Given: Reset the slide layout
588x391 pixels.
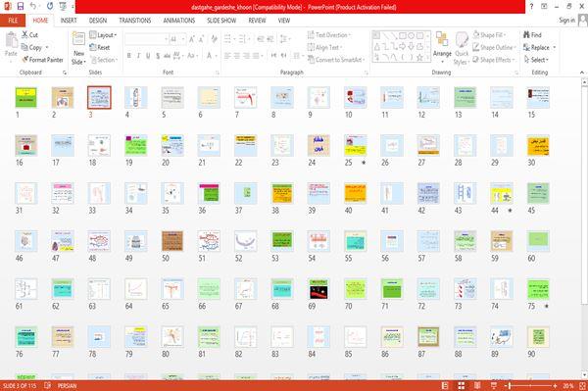Looking at the screenshot, I should tap(100, 47).
